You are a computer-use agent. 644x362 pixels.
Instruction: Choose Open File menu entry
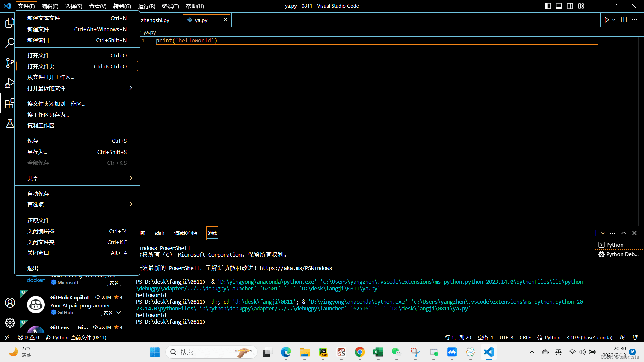coord(77,55)
